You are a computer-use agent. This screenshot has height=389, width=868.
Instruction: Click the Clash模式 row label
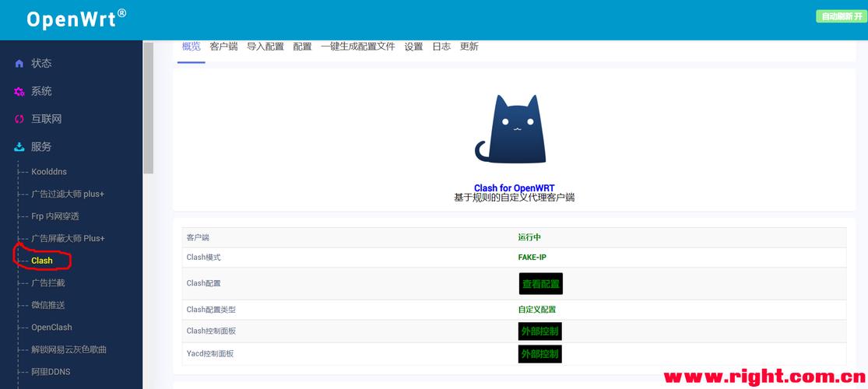click(204, 258)
